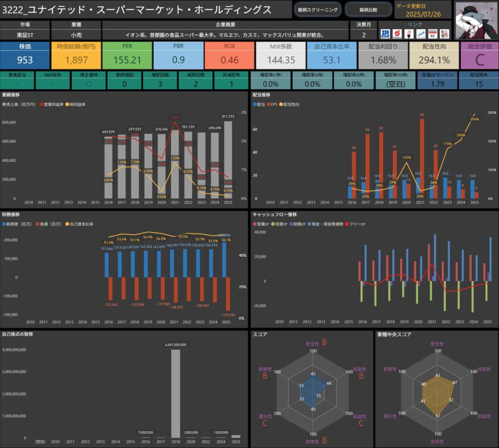Image resolution: width=499 pixels, height=448 pixels.
Task: Click the 企業概要 description text
Action: (x=225, y=35)
